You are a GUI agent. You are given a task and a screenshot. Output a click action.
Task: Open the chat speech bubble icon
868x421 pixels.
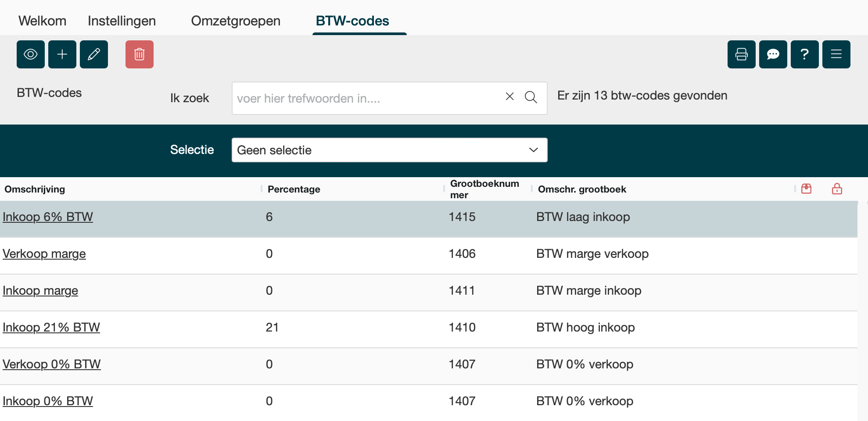[x=773, y=54]
